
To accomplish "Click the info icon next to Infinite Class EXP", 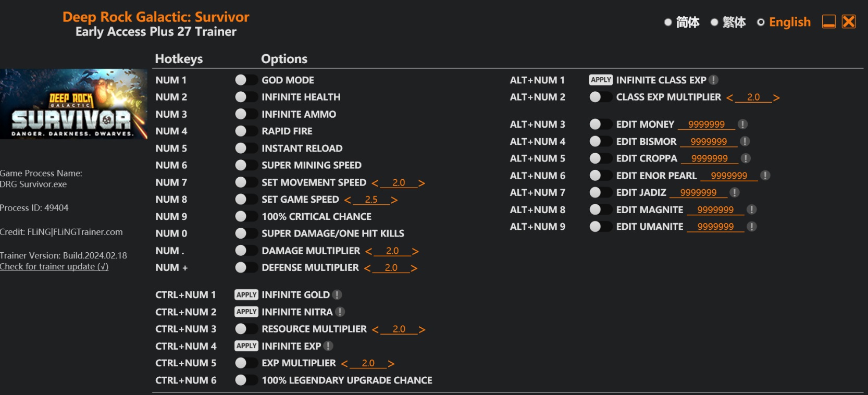I will pyautogui.click(x=714, y=80).
